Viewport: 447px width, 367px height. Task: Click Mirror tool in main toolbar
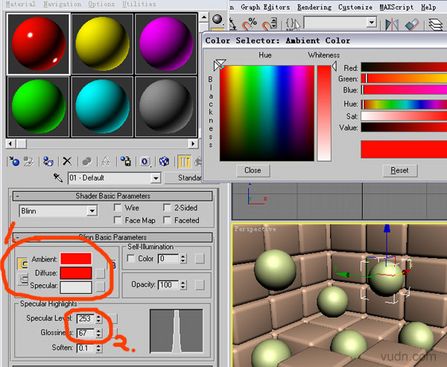click(392, 24)
